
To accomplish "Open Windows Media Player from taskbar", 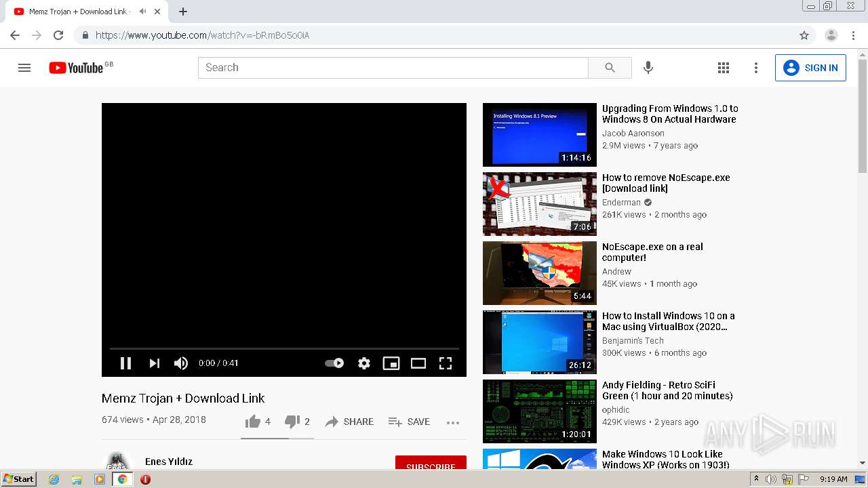I will (100, 479).
